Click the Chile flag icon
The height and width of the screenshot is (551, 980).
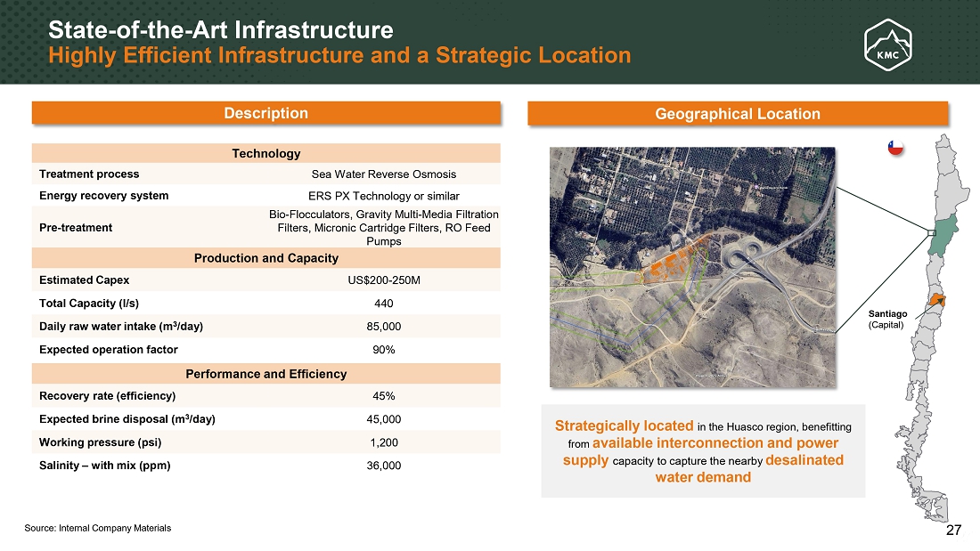point(895,148)
